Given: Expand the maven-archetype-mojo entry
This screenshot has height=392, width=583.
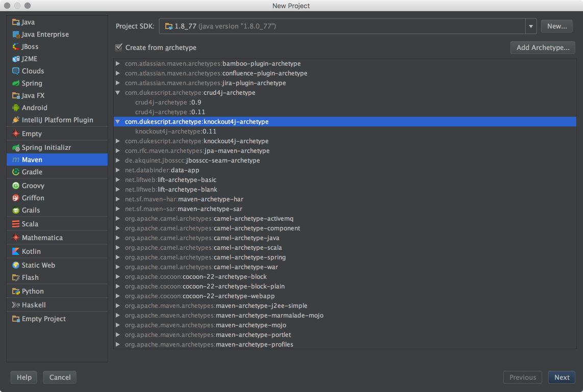Looking at the screenshot, I should tap(118, 325).
